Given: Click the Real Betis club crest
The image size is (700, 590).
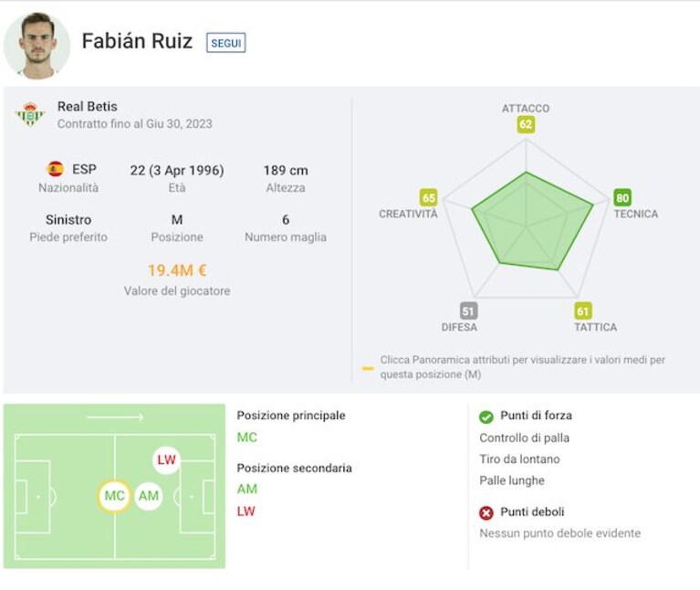Looking at the screenshot, I should (x=30, y=115).
